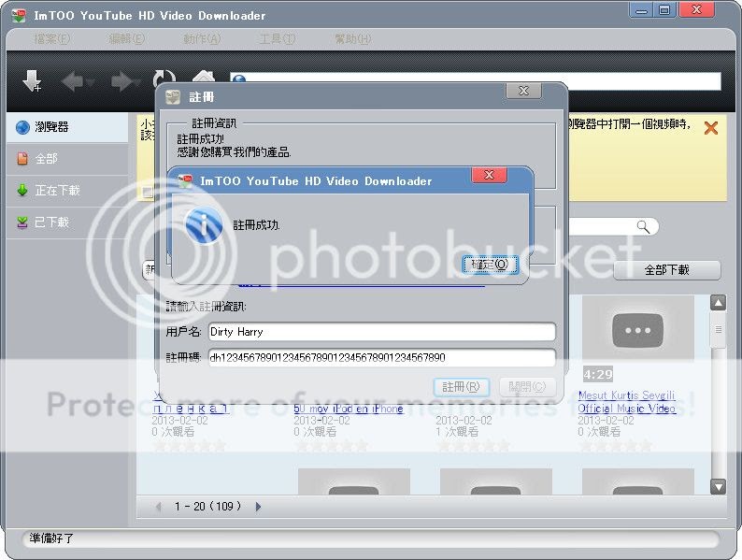The image size is (742, 560).
Task: Open the 動作(A) menu
Action: click(x=202, y=39)
